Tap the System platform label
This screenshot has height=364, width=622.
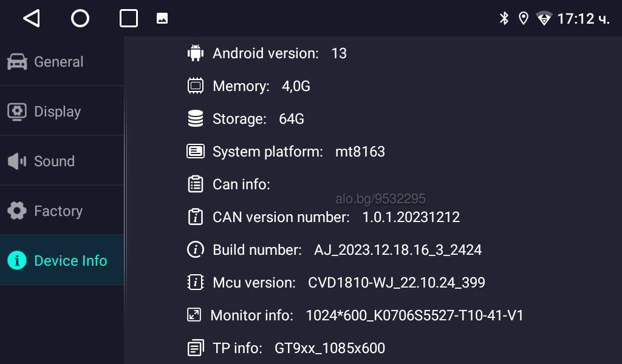(268, 152)
